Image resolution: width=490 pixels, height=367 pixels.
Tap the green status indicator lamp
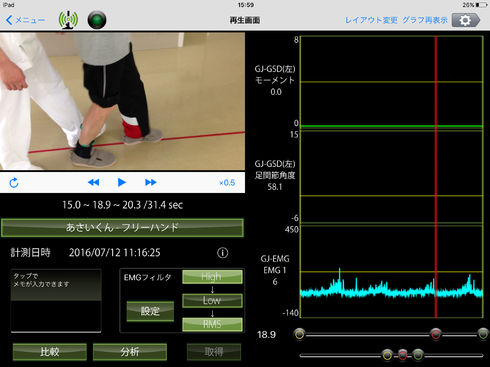(x=97, y=20)
